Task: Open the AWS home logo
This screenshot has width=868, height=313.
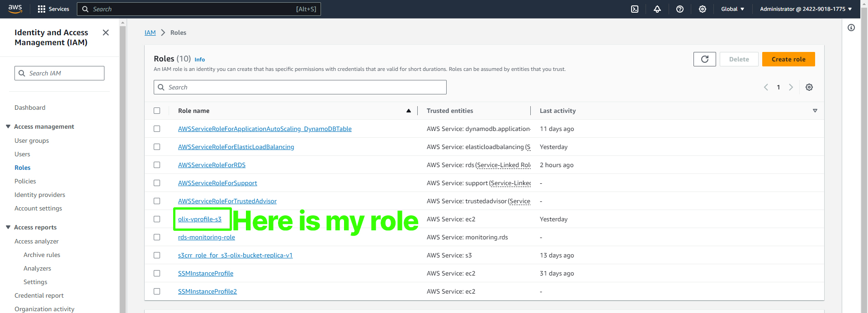Action: (x=15, y=9)
